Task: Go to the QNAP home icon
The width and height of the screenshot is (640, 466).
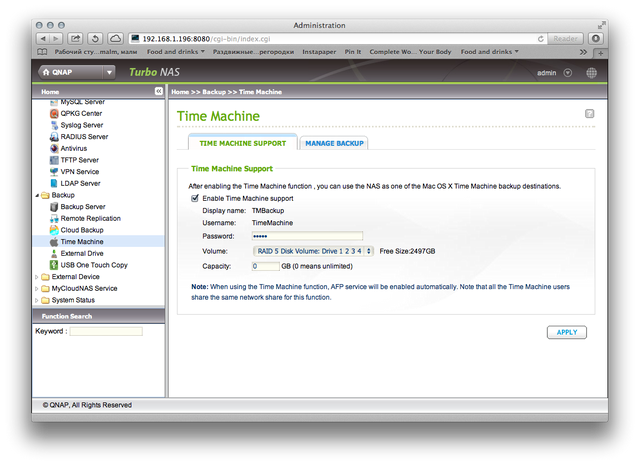Action: click(46, 72)
